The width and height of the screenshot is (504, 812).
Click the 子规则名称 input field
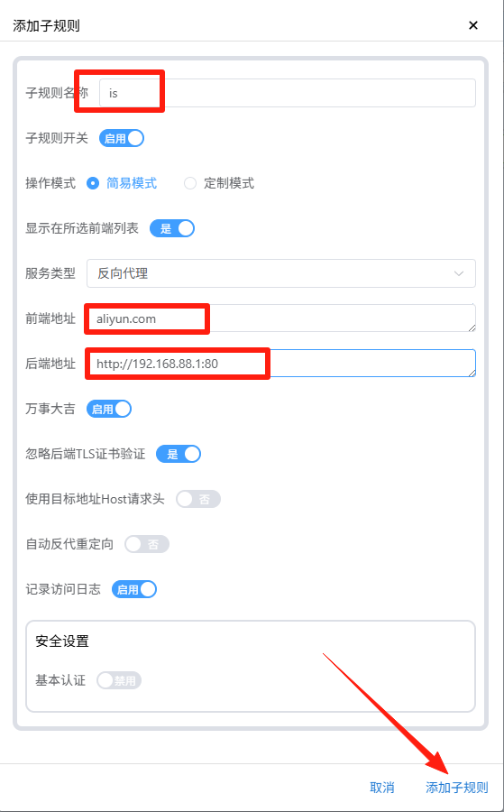288,93
